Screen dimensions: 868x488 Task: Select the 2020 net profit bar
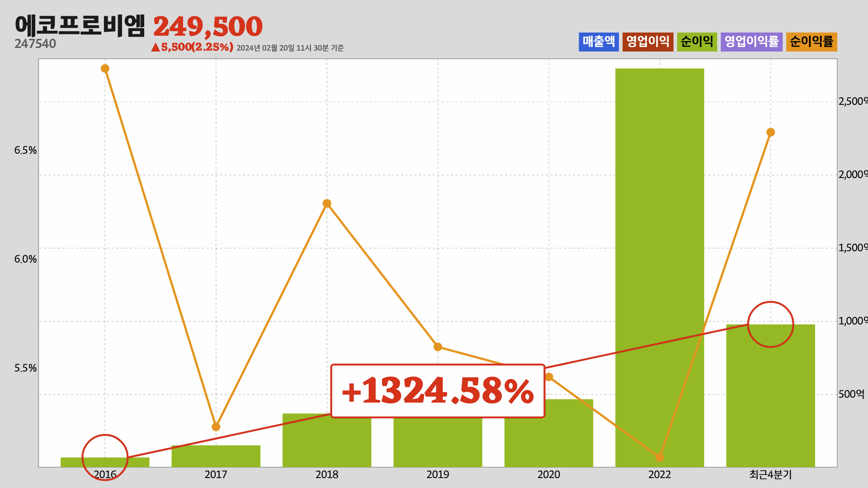(549, 433)
